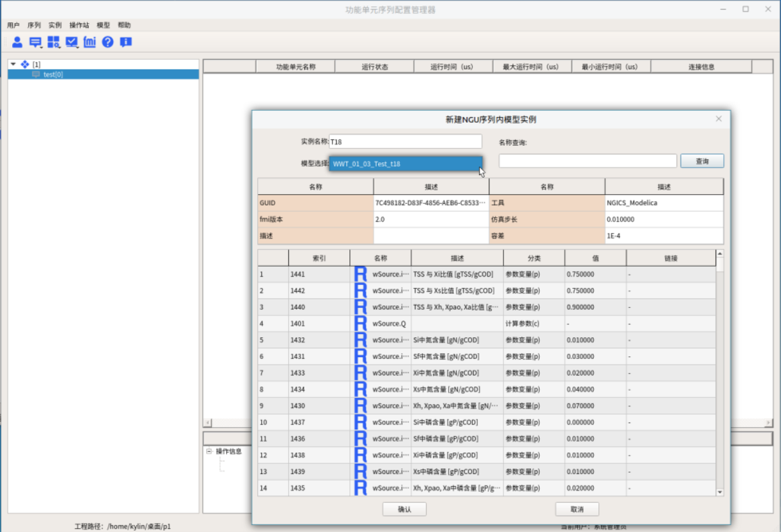Click the R icon in row index 1432

click(360, 340)
